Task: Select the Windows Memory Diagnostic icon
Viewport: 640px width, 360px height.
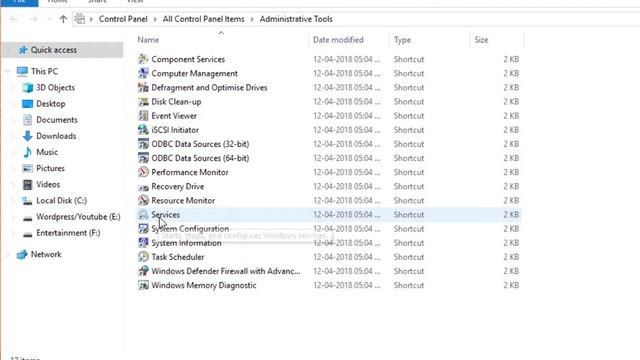Action: pyautogui.click(x=143, y=285)
